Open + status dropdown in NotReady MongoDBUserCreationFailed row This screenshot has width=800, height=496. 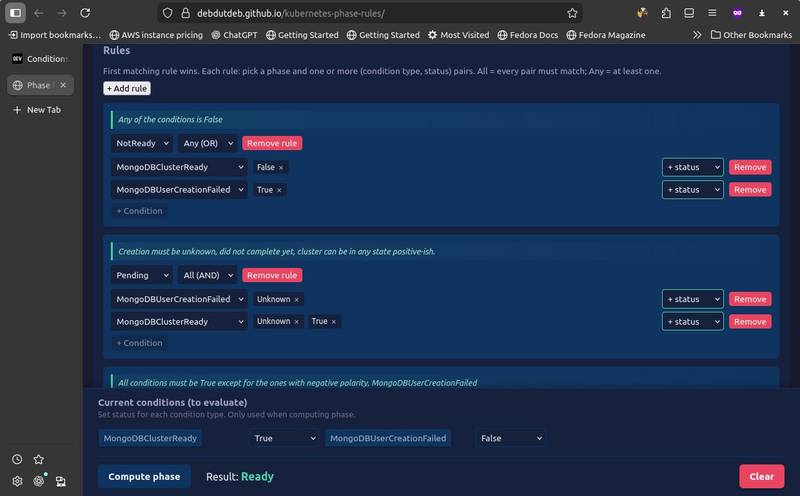(692, 190)
